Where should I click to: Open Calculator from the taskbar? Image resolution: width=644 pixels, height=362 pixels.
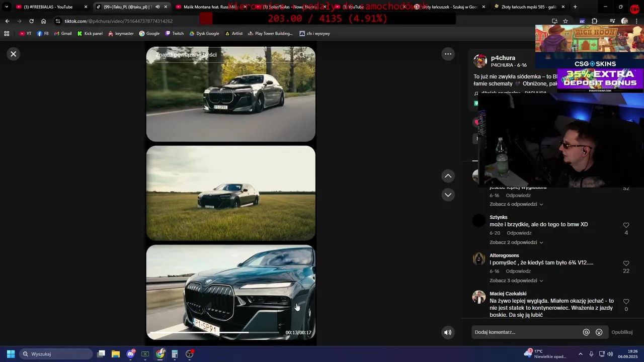click(x=175, y=354)
